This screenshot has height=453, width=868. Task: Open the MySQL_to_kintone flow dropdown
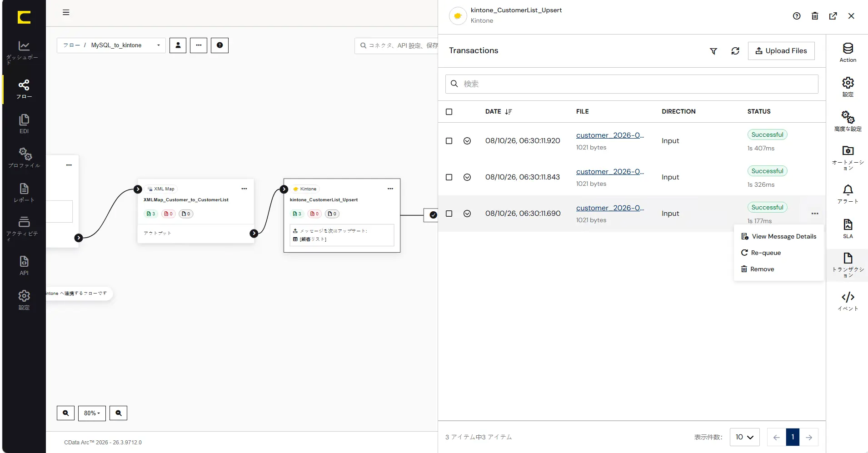click(x=111, y=45)
